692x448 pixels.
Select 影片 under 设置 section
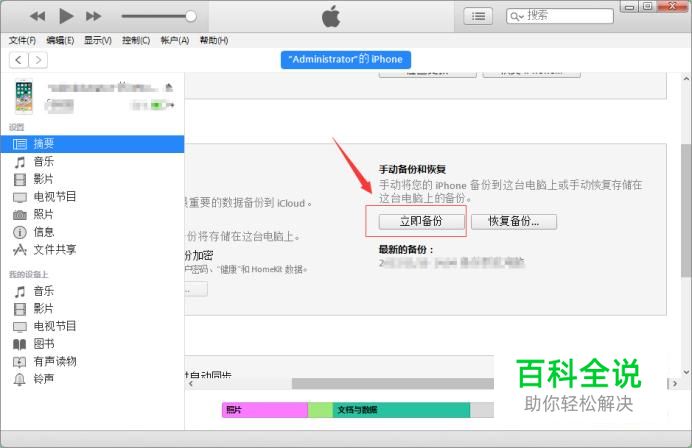tap(92, 179)
